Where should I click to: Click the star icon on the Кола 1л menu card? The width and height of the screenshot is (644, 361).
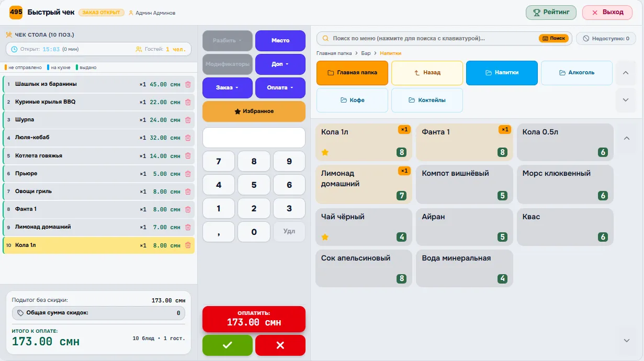click(325, 152)
